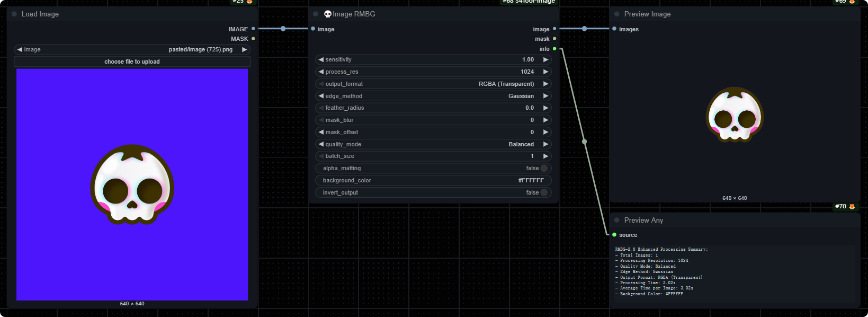Click the Image RMBG node collapse dot
The image size is (868, 317).
316,14
